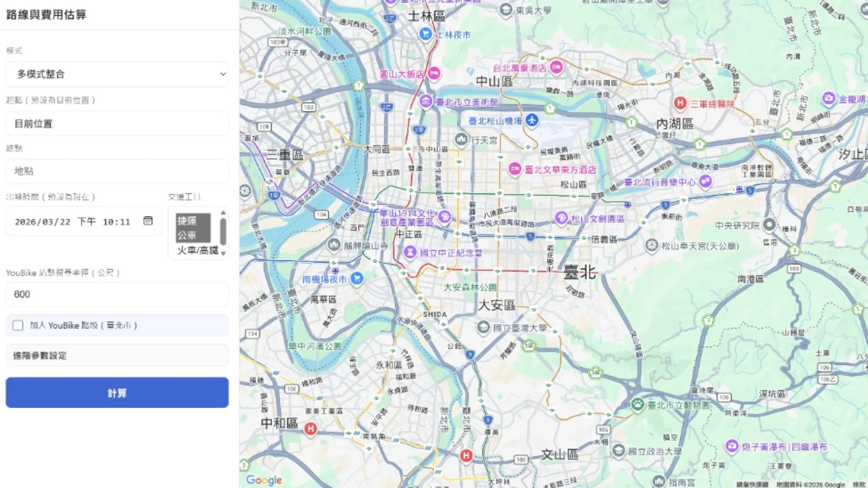Click the 松山文創園區 marker
This screenshot has width=868, height=488.
pos(561,219)
